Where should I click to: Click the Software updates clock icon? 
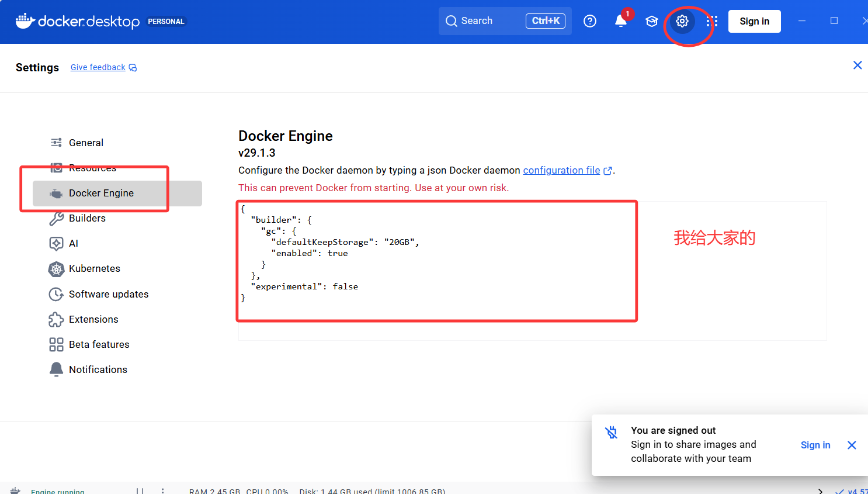click(56, 294)
